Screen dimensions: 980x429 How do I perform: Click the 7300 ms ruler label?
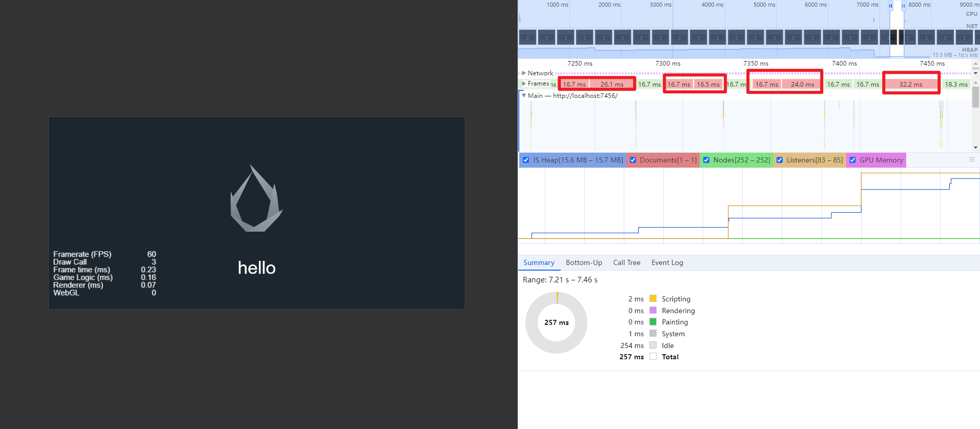point(668,64)
